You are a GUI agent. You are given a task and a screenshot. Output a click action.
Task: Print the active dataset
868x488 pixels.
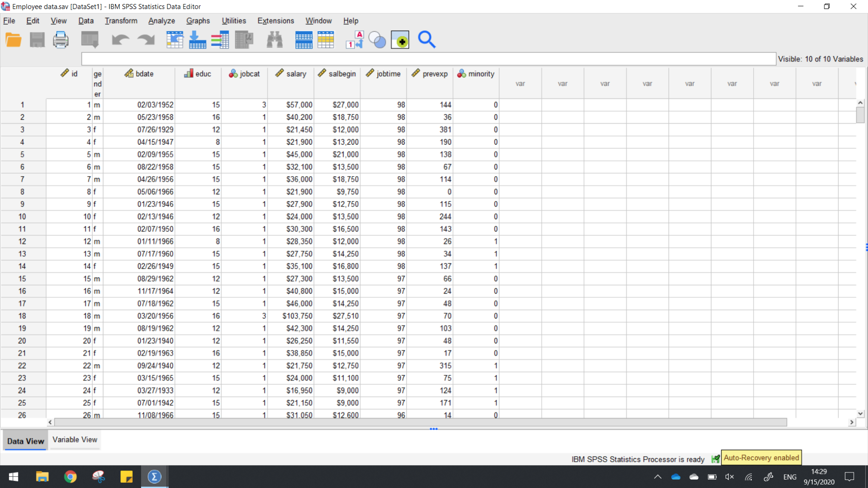pos(61,40)
